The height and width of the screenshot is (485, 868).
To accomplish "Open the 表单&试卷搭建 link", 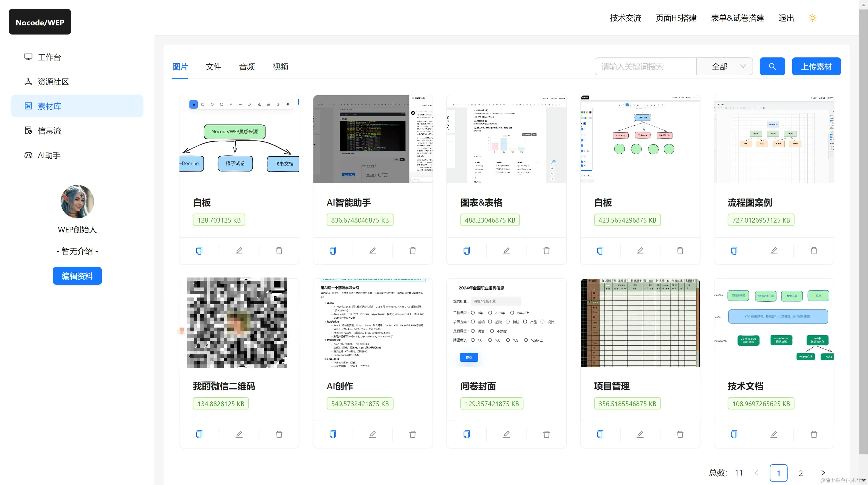I will [737, 18].
